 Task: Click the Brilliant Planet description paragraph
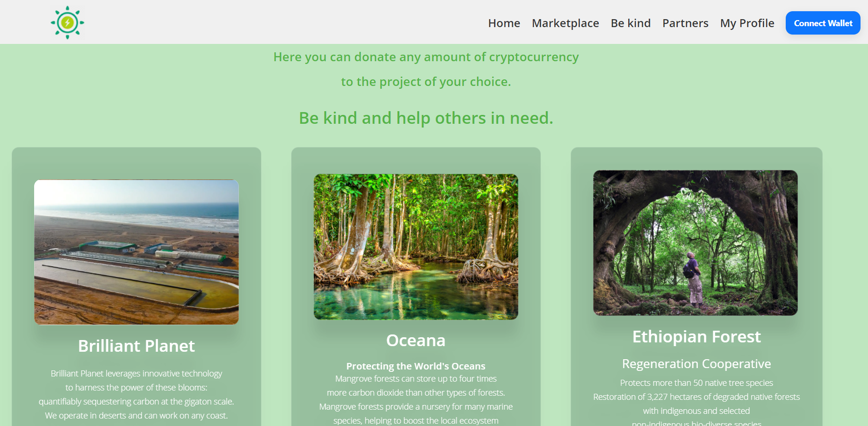(136, 395)
